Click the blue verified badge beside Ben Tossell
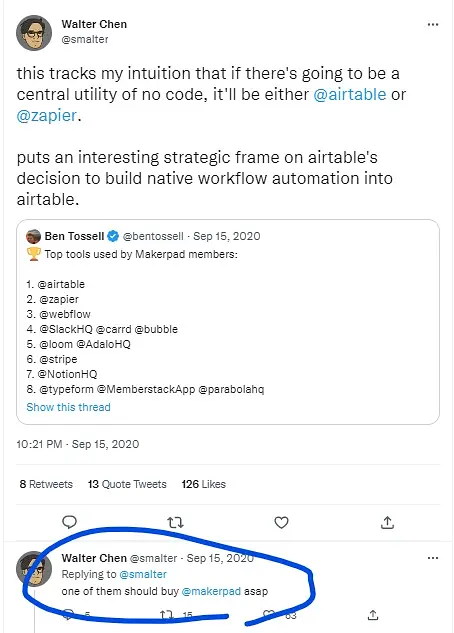The width and height of the screenshot is (454, 633). point(113,236)
